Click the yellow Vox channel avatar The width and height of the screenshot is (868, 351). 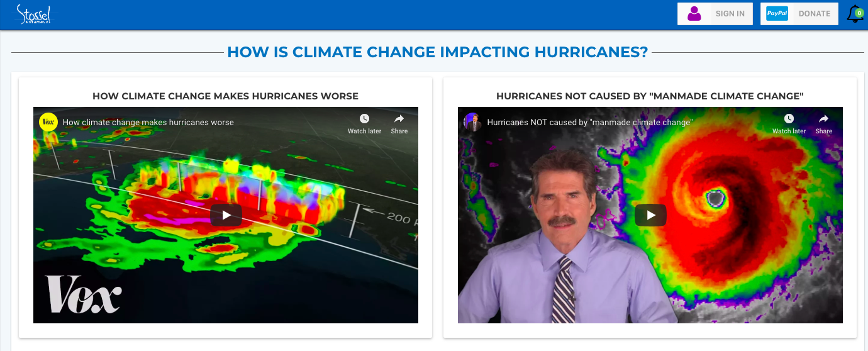pyautogui.click(x=48, y=122)
